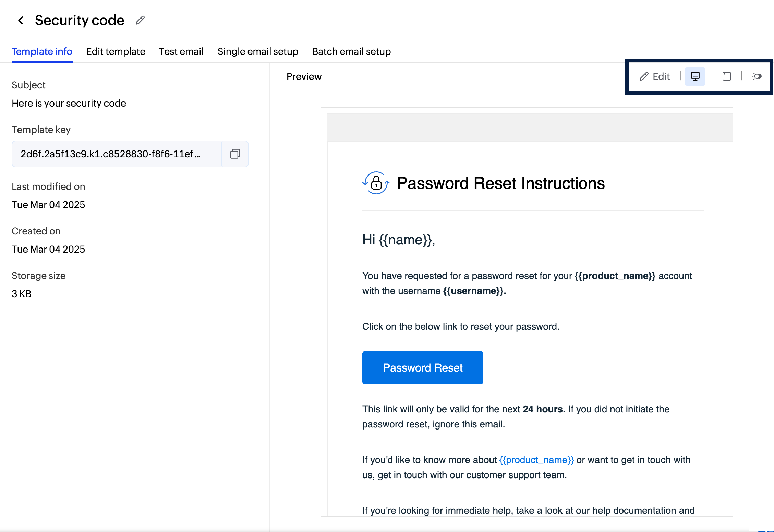Toggle the light/dark mode preview
774x532 pixels.
click(757, 76)
